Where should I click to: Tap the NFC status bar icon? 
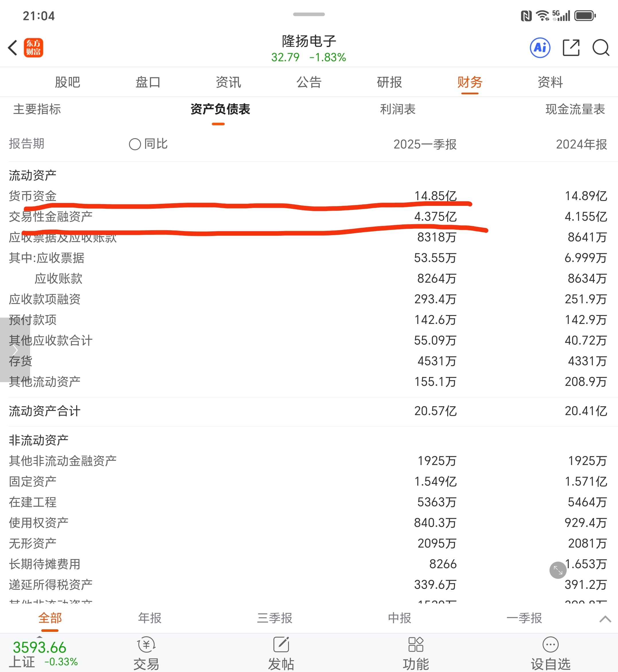tap(526, 16)
